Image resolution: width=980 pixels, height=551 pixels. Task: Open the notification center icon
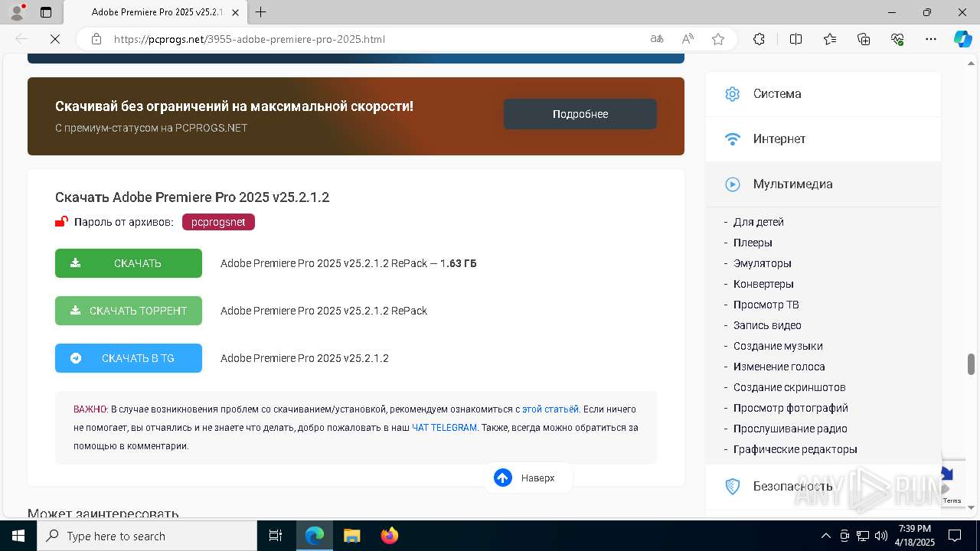coord(955,536)
